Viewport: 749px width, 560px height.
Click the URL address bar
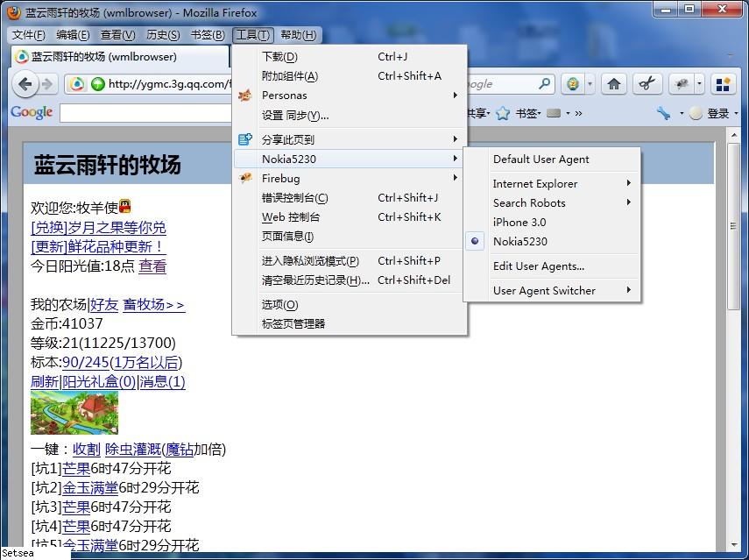pyautogui.click(x=170, y=85)
